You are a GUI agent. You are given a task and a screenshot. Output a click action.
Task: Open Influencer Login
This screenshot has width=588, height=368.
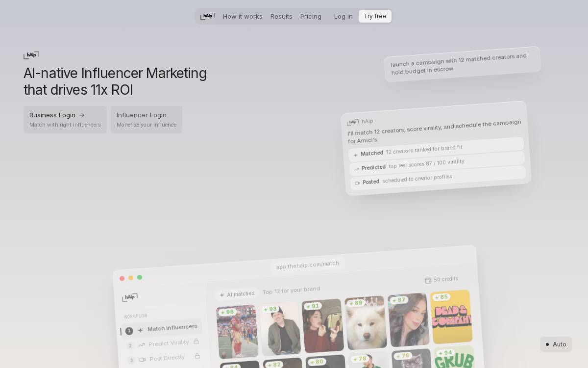tap(147, 120)
